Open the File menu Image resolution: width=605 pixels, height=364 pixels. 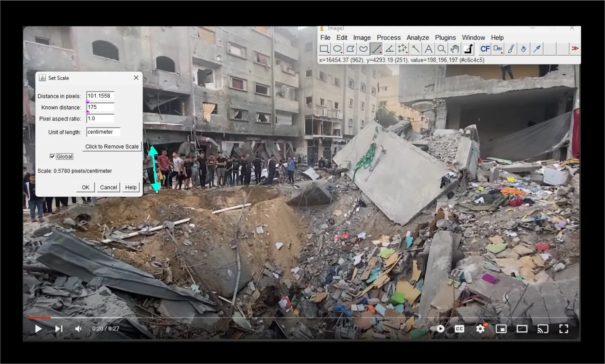point(325,37)
